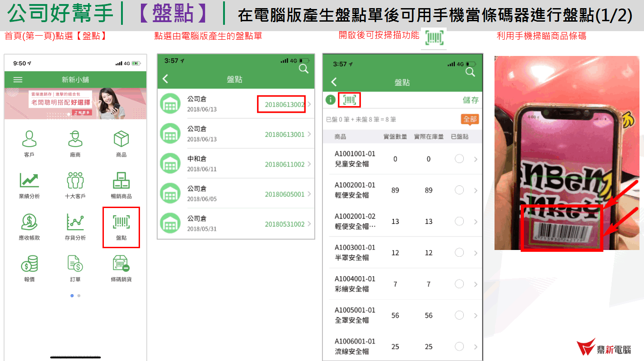Tap 儲存 to save the count
The width and height of the screenshot is (644, 361).
(471, 100)
